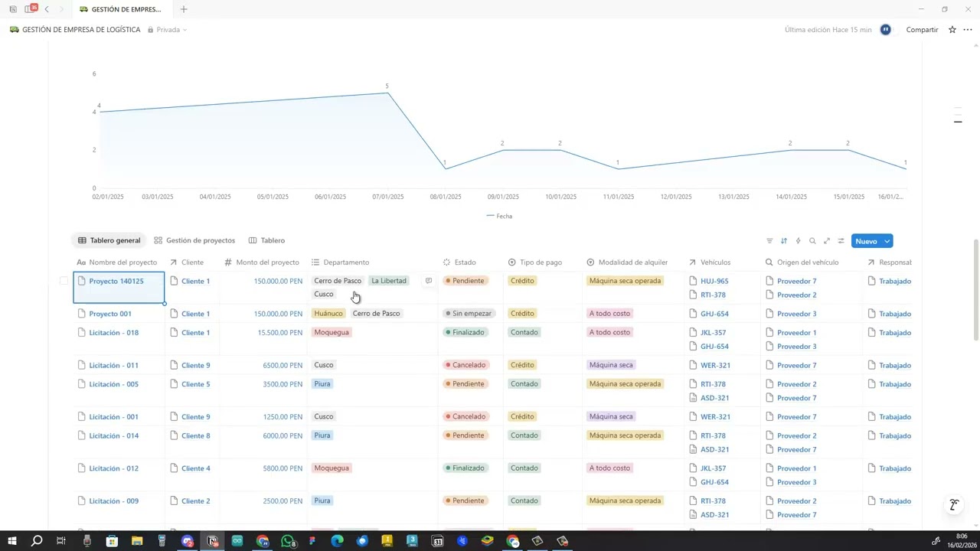Open Monto del proyecto column header menu
This screenshot has width=980, height=551.
[x=261, y=262]
